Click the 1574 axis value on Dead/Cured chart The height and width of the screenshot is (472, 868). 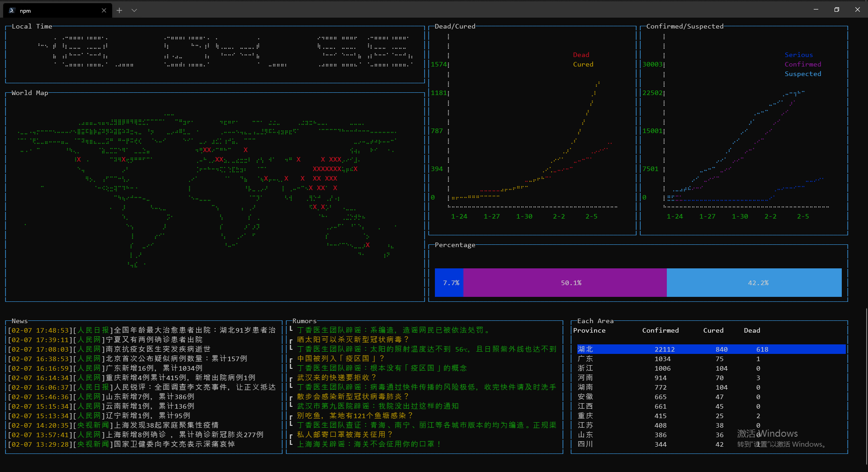click(x=439, y=64)
